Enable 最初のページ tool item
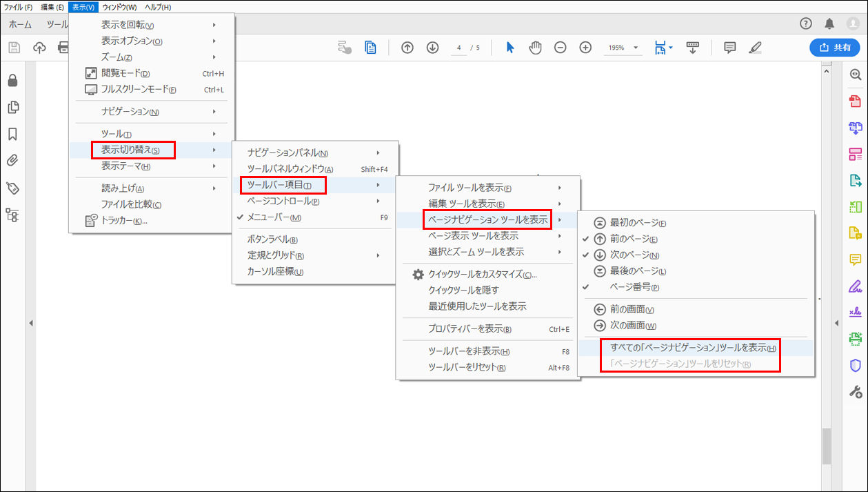The width and height of the screenshot is (868, 492). point(696,223)
